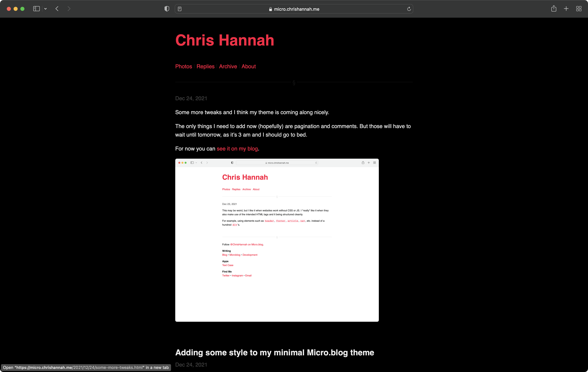Image resolution: width=588 pixels, height=372 pixels.
Task: Open the Share menu icon
Action: tap(554, 9)
